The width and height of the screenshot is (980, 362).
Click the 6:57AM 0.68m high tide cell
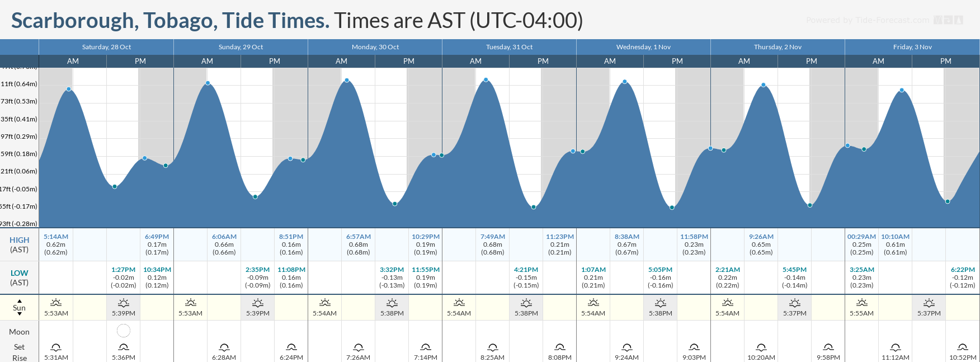tap(359, 245)
